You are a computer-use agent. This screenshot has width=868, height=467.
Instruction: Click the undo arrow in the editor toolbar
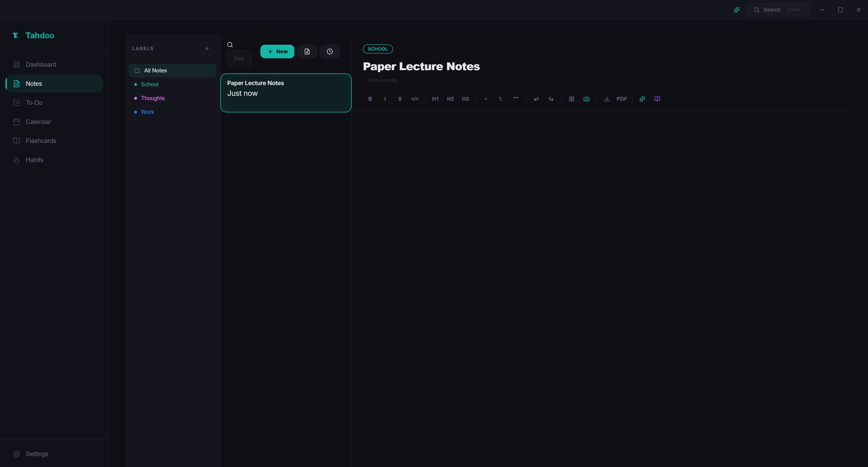536,99
